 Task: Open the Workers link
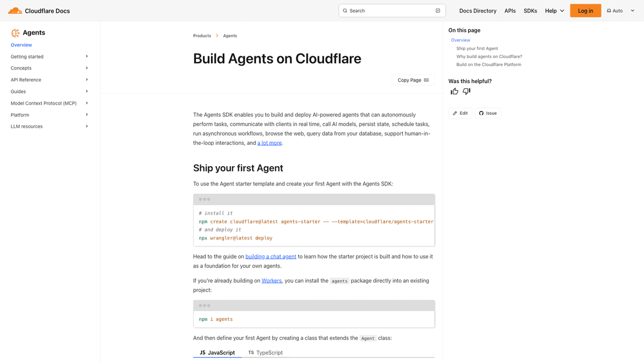tap(272, 280)
